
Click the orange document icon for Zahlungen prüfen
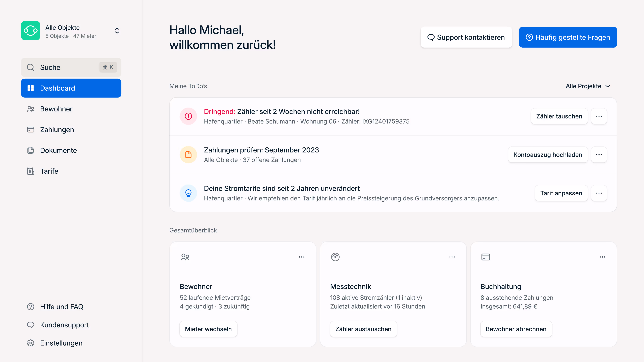tap(188, 155)
